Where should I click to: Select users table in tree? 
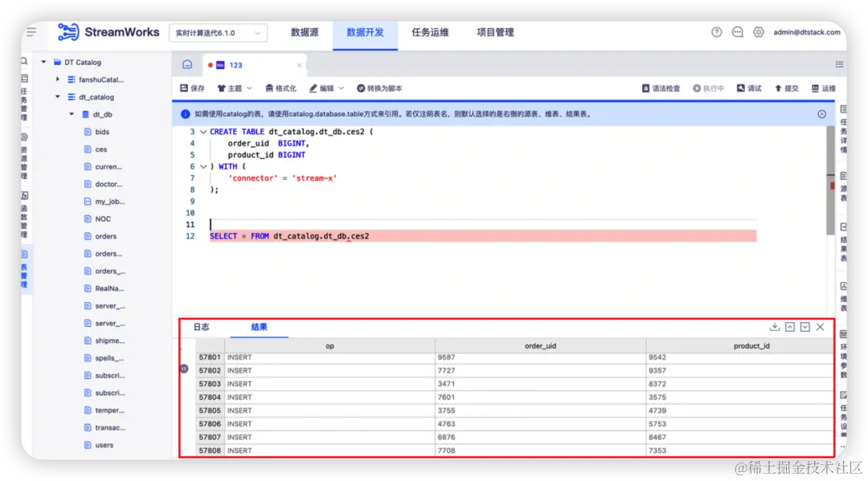104,445
